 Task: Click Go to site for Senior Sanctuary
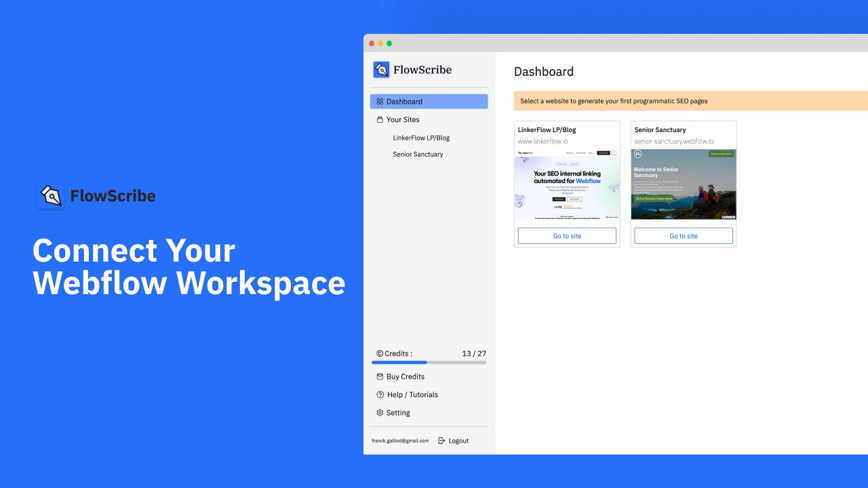coord(684,236)
